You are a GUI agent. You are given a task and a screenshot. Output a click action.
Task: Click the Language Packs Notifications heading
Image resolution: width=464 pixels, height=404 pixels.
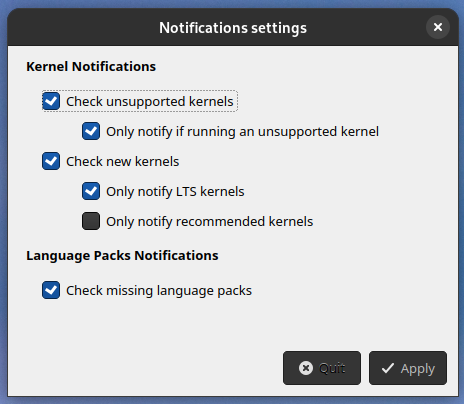[122, 256]
